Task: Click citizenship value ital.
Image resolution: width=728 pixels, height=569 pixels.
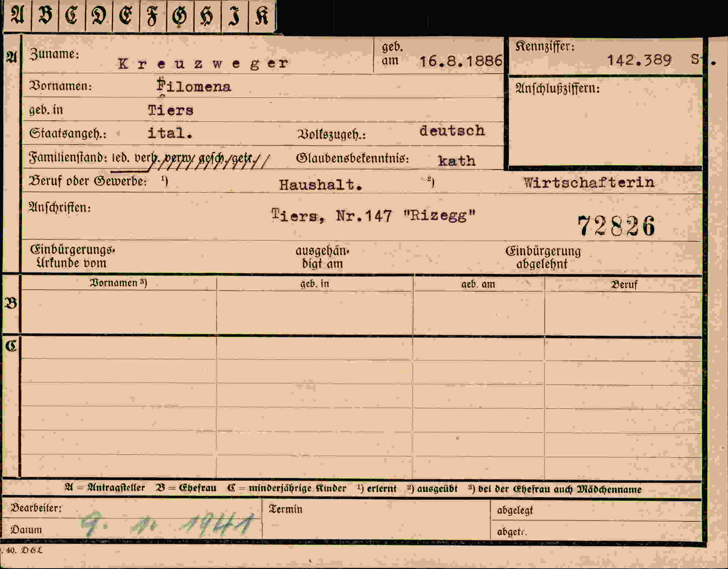Action: [170, 133]
